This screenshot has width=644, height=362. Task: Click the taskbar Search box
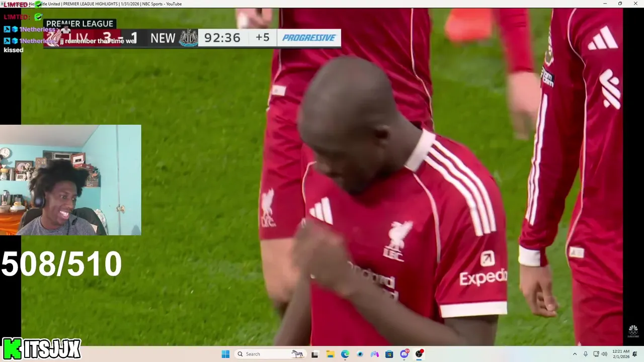click(x=270, y=354)
